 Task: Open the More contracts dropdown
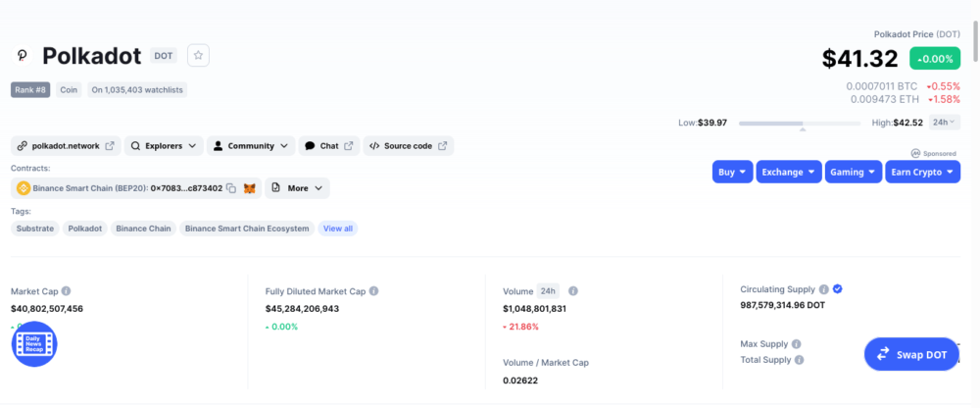pyautogui.click(x=298, y=188)
